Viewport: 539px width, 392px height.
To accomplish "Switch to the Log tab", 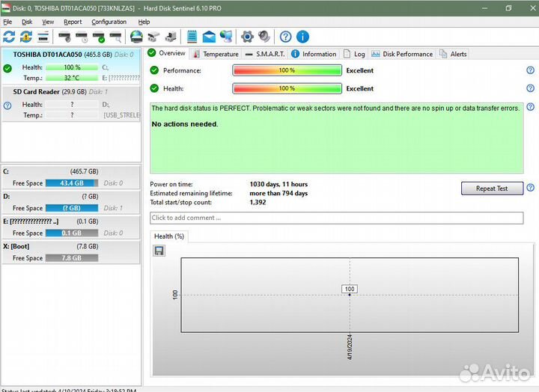I will coord(354,54).
